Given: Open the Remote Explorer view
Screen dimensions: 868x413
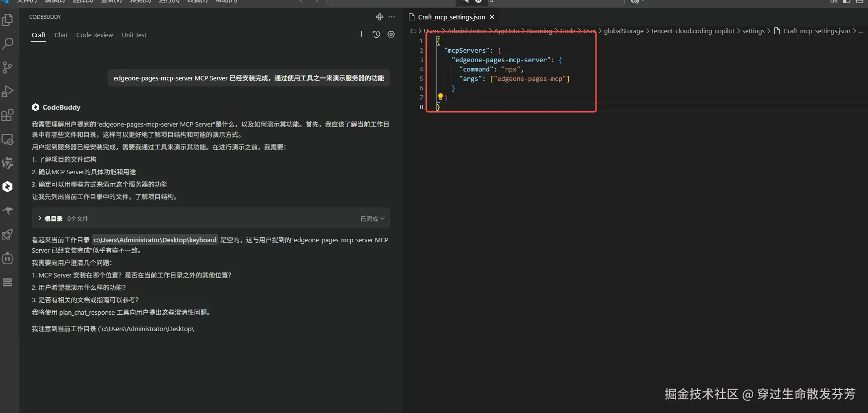Looking at the screenshot, I should pyautogui.click(x=7, y=139).
